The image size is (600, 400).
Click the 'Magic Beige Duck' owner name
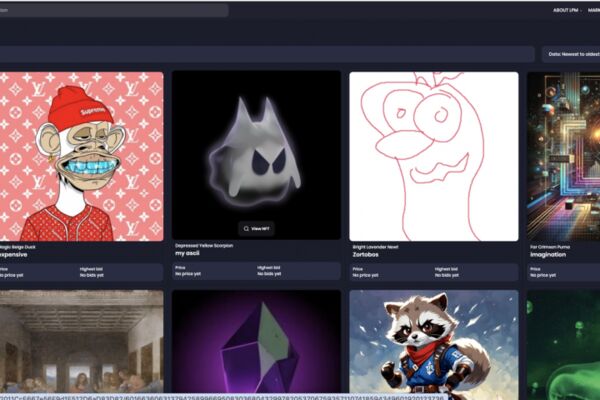(18, 247)
